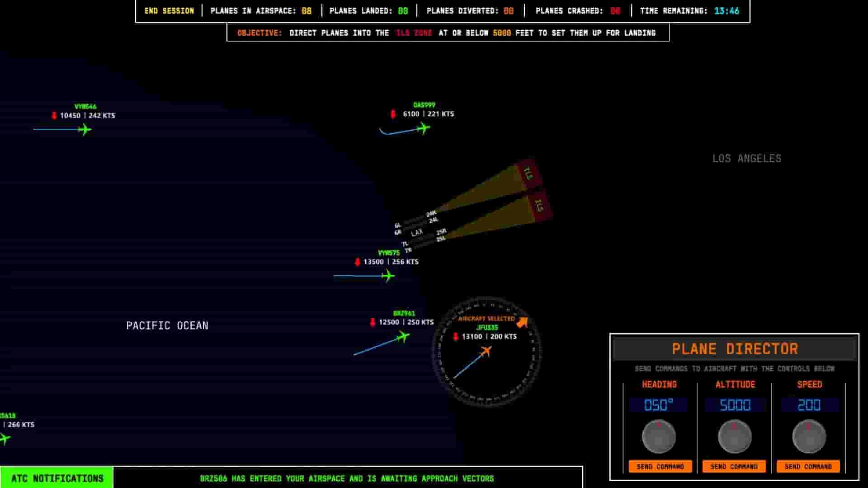Click the BRZ506 approach vectors notification
This screenshot has height=488, width=868.
(x=347, y=478)
